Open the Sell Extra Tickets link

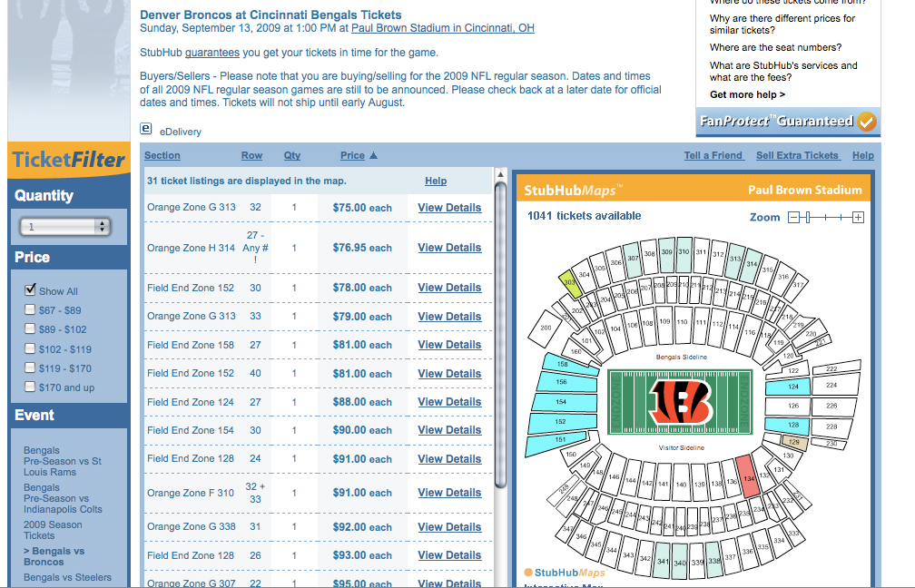coord(797,155)
